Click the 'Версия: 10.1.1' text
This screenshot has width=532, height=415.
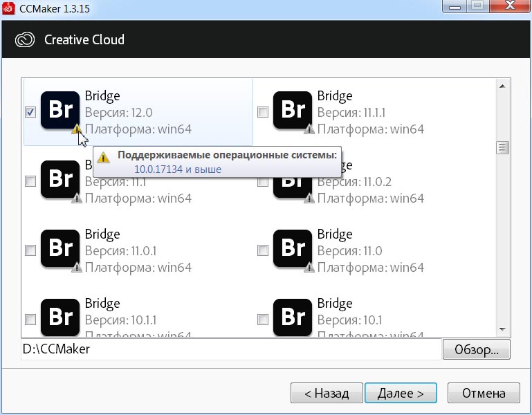121,320
